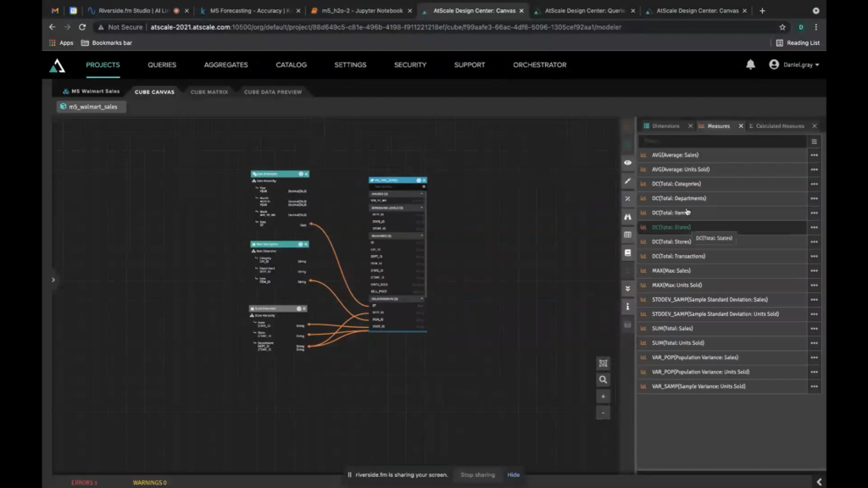Click the m5_walmart_sales cube chip
Screen dimensions: 868x488
[92, 107]
